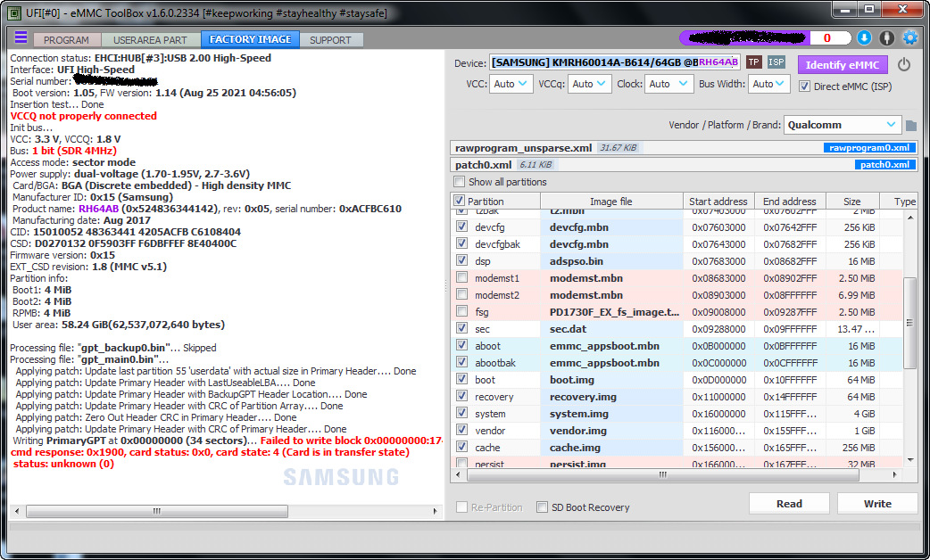Open the SUPPORT tab

click(330, 40)
